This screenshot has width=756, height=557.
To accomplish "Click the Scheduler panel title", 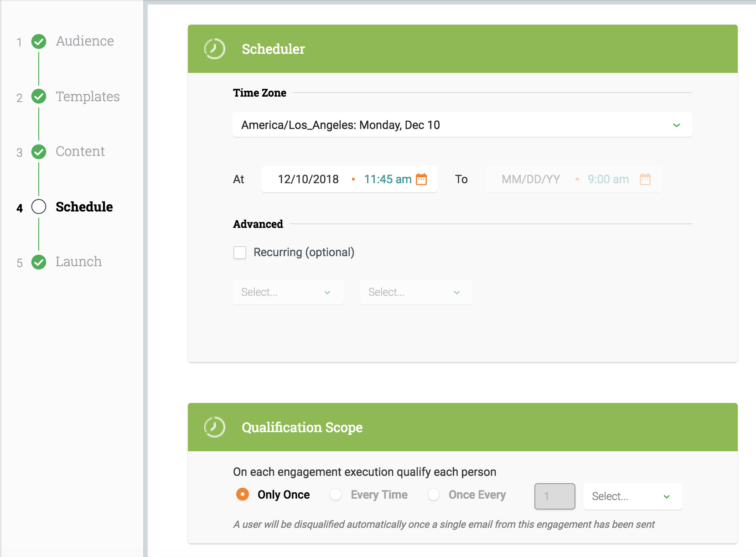I will pyautogui.click(x=273, y=49).
